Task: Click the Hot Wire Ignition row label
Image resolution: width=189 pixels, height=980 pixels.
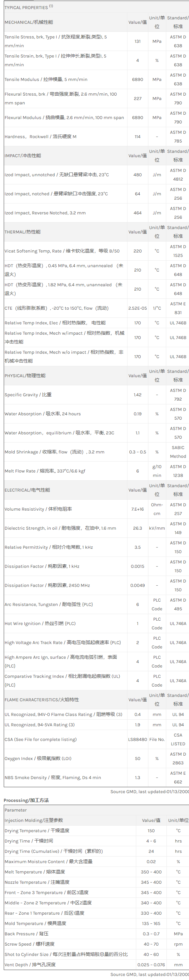Action: [40, 623]
